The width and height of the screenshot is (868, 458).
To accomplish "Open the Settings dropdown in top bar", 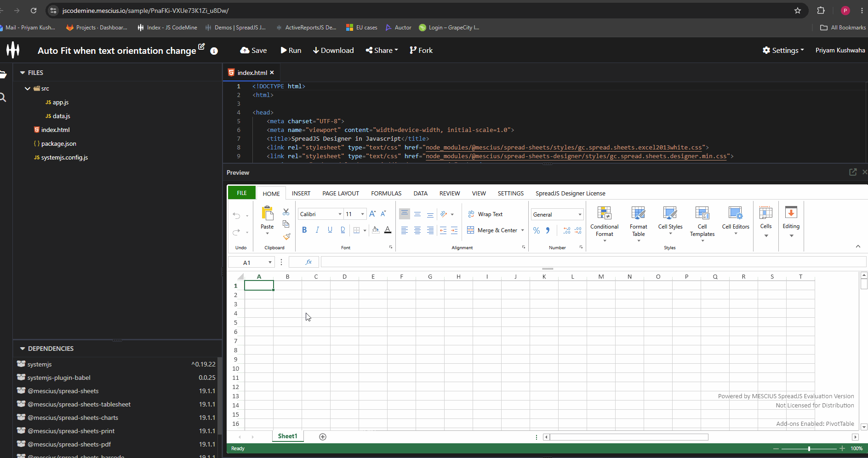I will [x=783, y=51].
